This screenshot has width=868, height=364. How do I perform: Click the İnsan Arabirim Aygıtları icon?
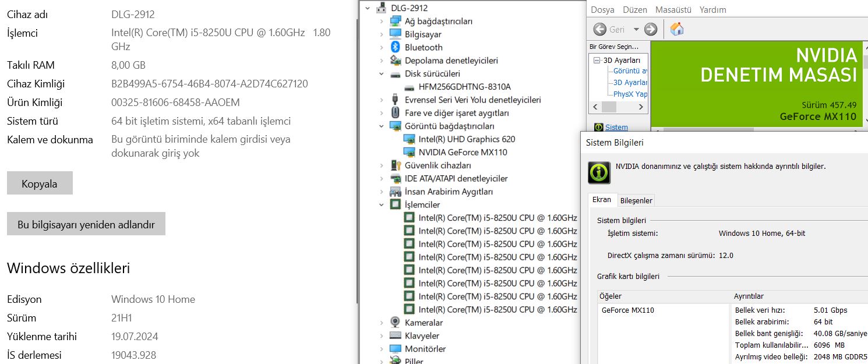click(x=396, y=192)
